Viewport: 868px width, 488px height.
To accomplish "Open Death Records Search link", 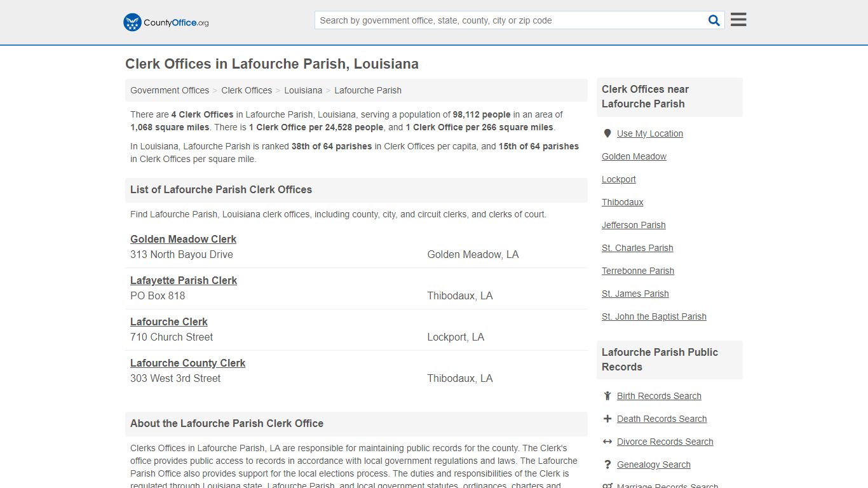I will coord(661,419).
